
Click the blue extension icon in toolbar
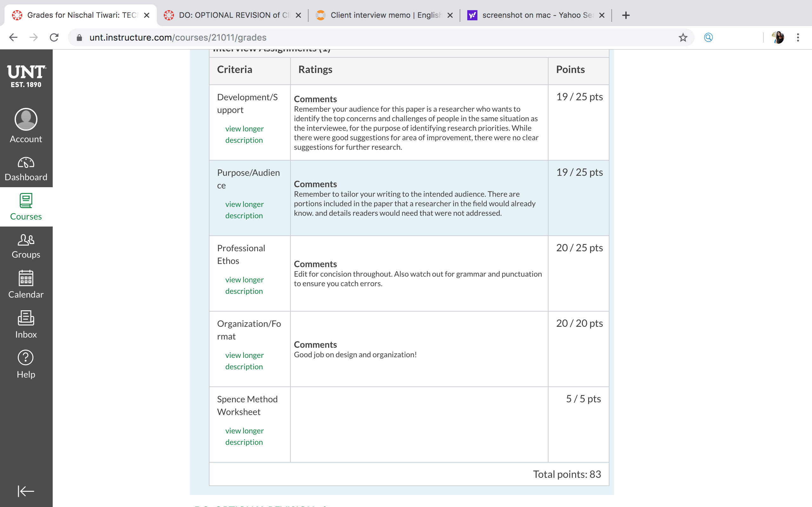(709, 37)
